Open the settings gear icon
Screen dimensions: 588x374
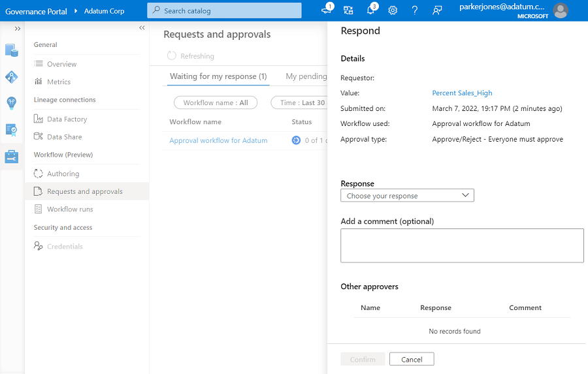click(393, 10)
